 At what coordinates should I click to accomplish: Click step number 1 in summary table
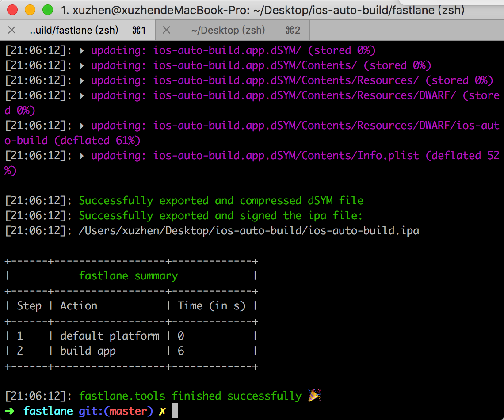coord(20,336)
